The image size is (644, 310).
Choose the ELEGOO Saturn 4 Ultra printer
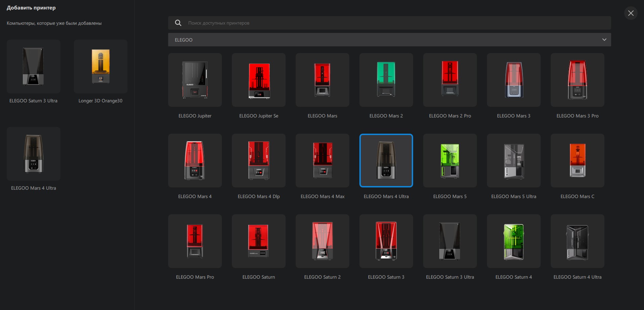(577, 241)
